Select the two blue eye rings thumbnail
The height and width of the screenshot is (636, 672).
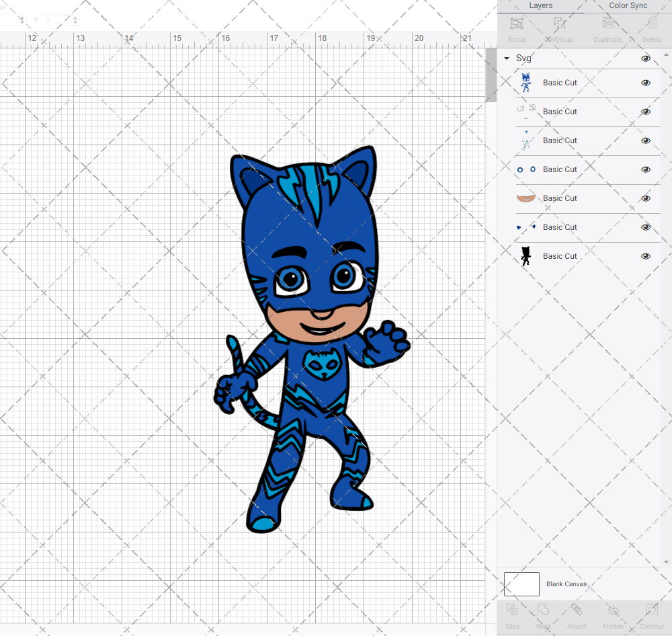pyautogui.click(x=526, y=169)
